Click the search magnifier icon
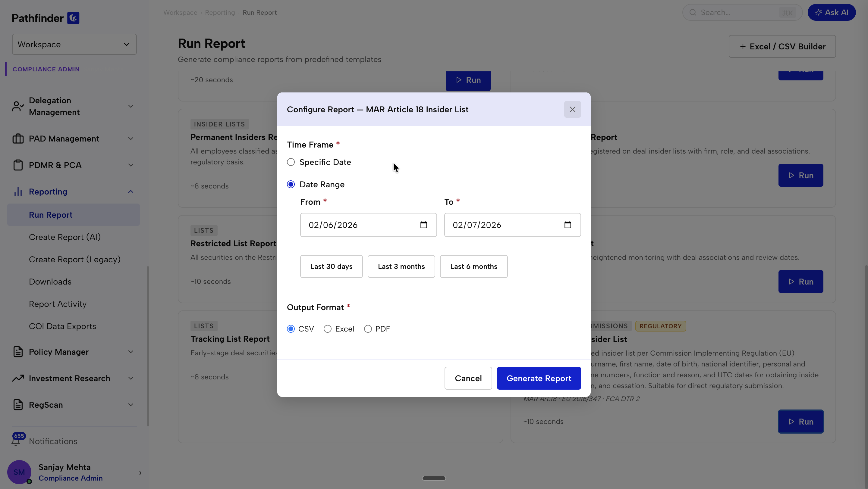This screenshot has height=489, width=868. click(x=693, y=12)
